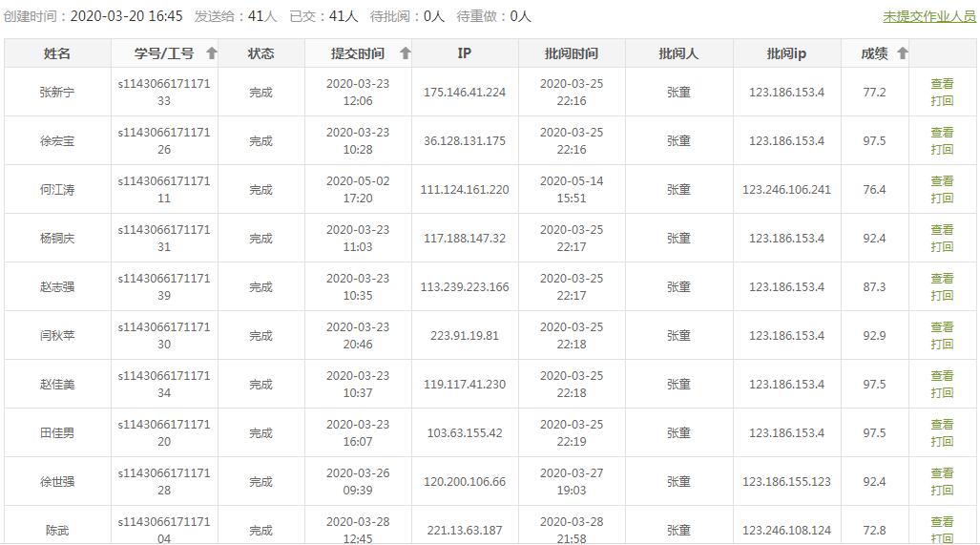Sort by 成绩 arrow icon
980x545 pixels.
coord(902,53)
